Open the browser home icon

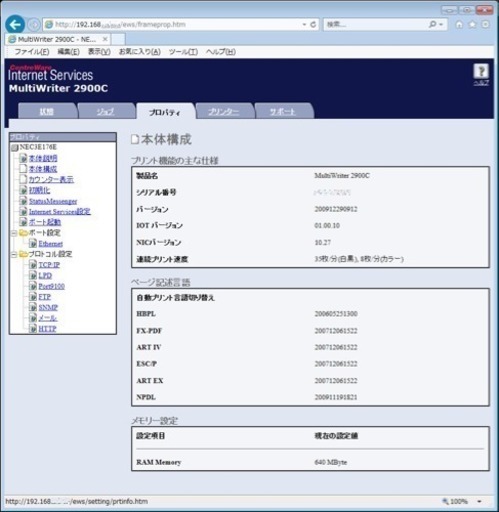pyautogui.click(x=459, y=25)
